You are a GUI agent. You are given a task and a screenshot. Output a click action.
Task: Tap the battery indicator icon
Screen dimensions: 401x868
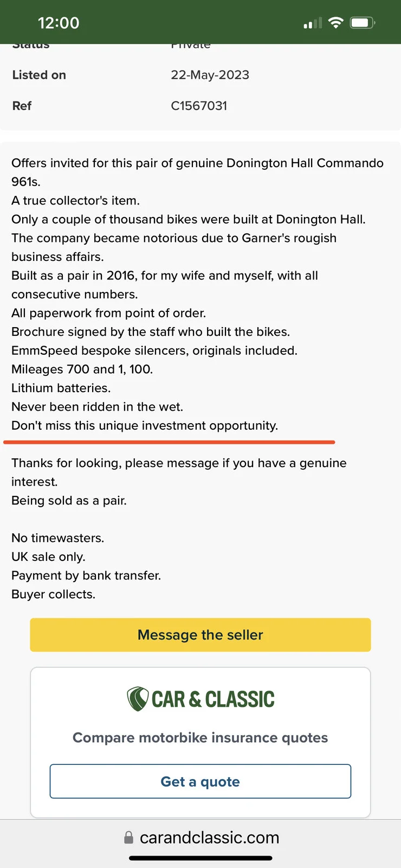[362, 23]
